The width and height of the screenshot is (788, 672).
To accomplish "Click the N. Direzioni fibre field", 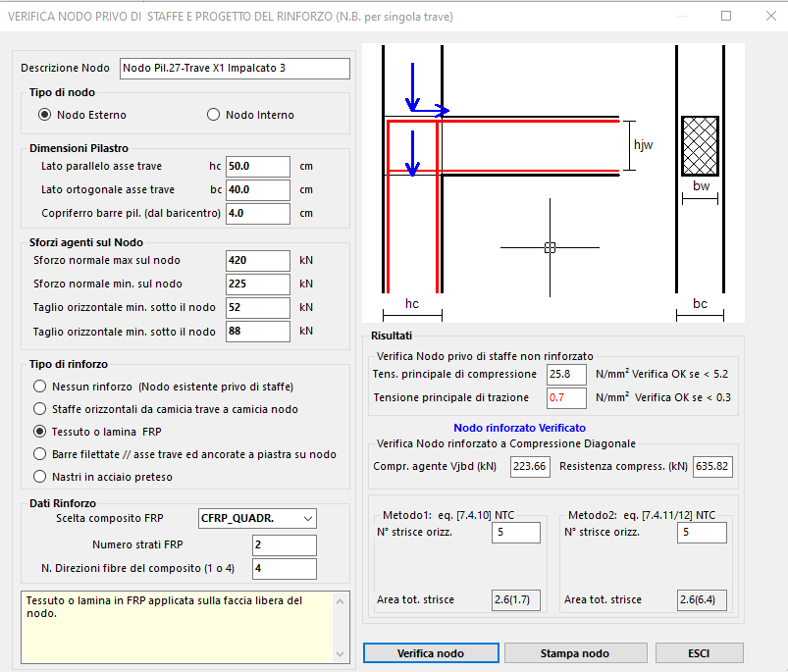I will 285,569.
